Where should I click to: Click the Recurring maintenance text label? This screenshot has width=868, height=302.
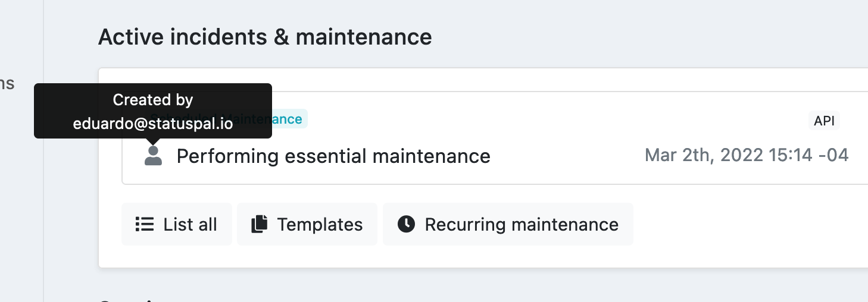pos(522,224)
